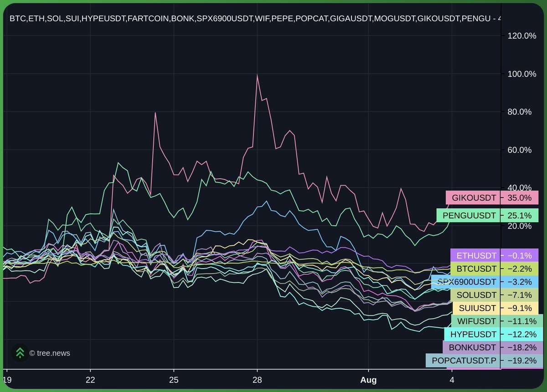Click the 120.0% axis label
Viewport: 547px width, 392px height.
point(522,36)
